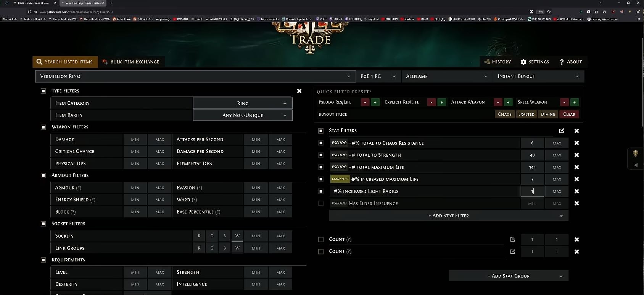
Task: Click the Pseudo Res/Life plus preset
Action: coord(375,102)
